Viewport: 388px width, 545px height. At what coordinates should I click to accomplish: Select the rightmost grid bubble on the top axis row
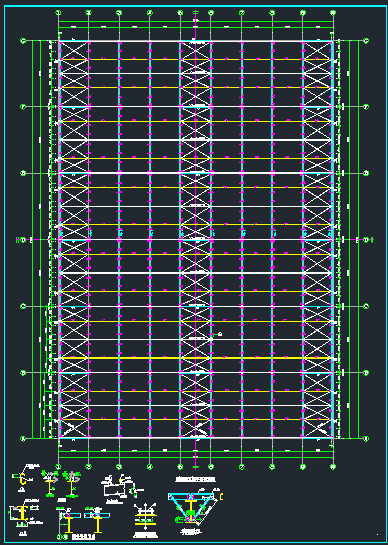[333, 13]
